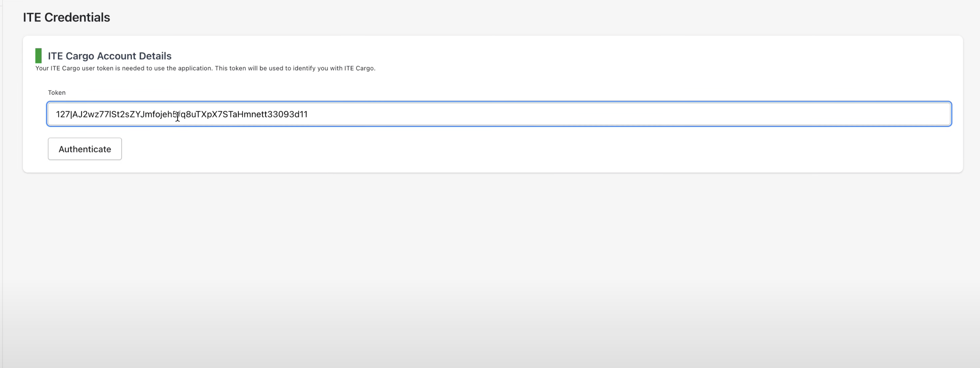Click the thin left edge border strip

2,190
